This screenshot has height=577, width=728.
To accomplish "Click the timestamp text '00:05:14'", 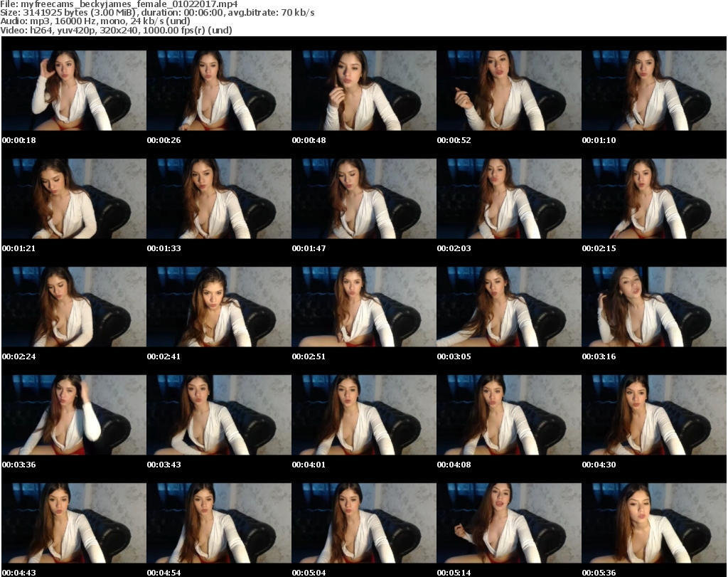I will (x=454, y=573).
